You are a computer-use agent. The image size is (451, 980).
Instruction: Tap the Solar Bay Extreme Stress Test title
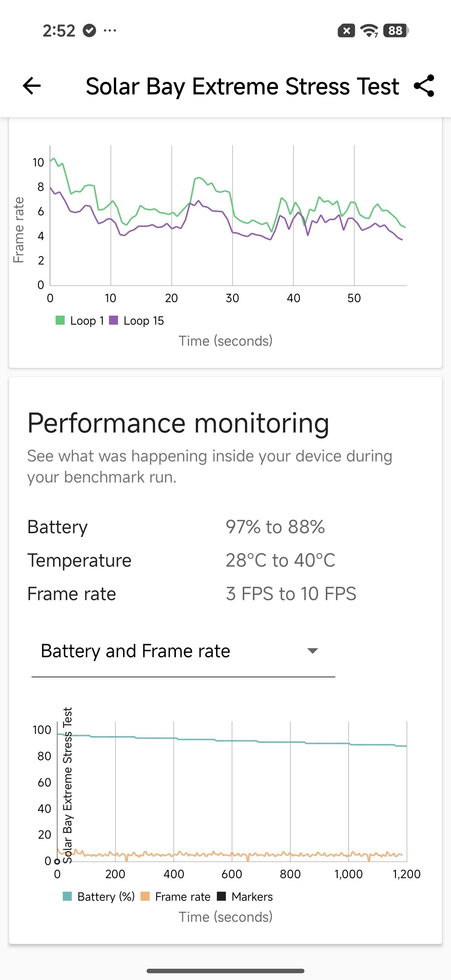coord(242,86)
